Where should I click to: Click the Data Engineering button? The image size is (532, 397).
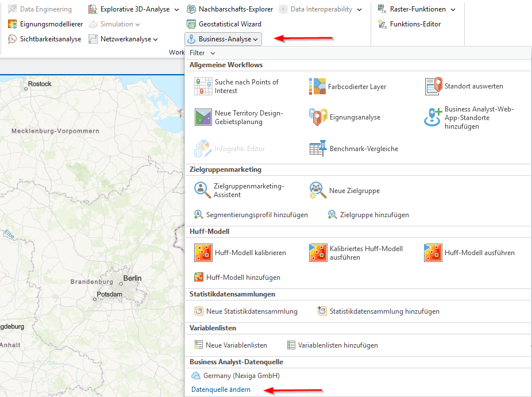pos(40,9)
